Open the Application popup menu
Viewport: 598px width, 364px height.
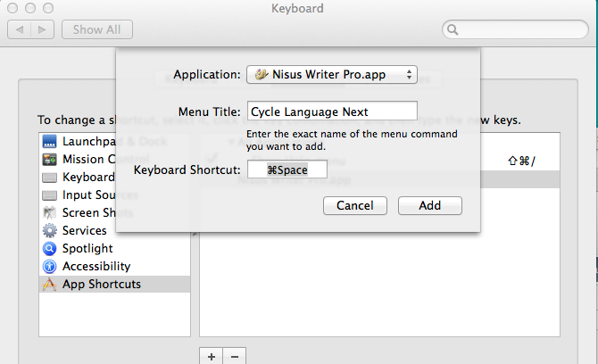tap(332, 74)
